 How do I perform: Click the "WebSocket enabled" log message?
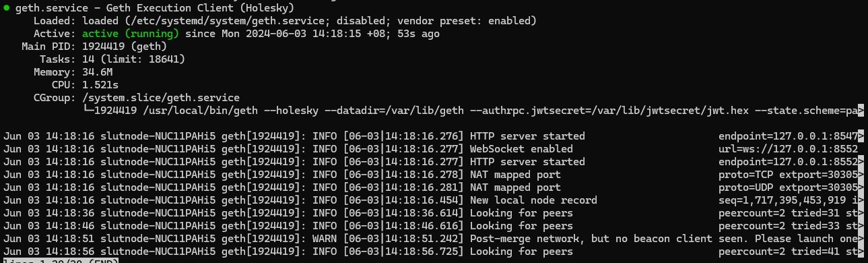pos(521,149)
